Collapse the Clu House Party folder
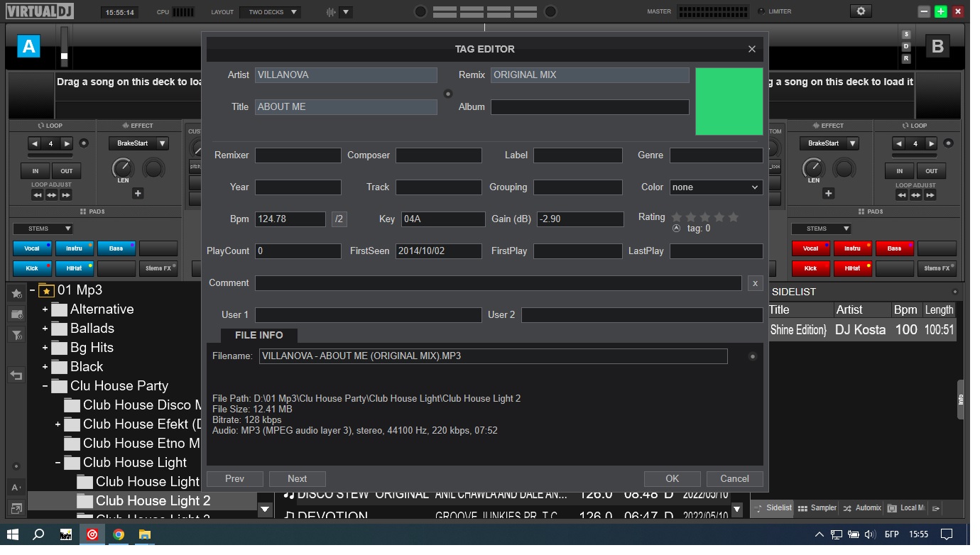Image resolution: width=980 pixels, height=555 pixels. pyautogui.click(x=45, y=386)
